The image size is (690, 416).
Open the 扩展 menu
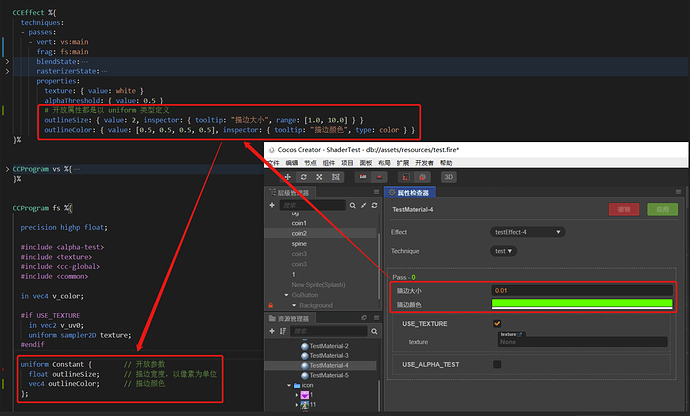[403, 163]
